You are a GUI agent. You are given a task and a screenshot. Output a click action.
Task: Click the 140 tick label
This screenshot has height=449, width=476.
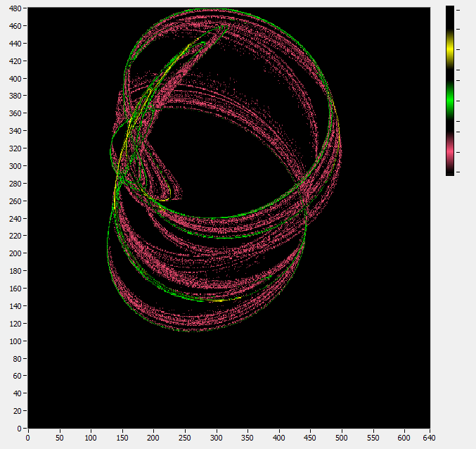pos(15,306)
